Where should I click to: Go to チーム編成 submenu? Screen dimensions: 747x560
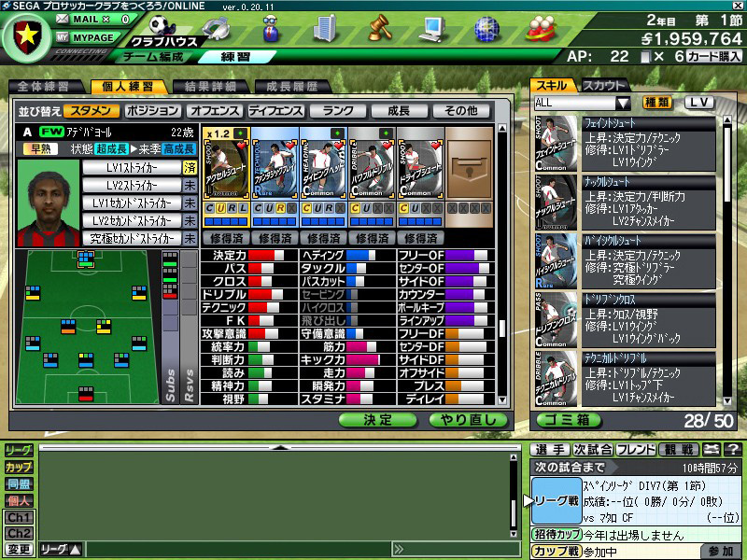click(x=153, y=57)
